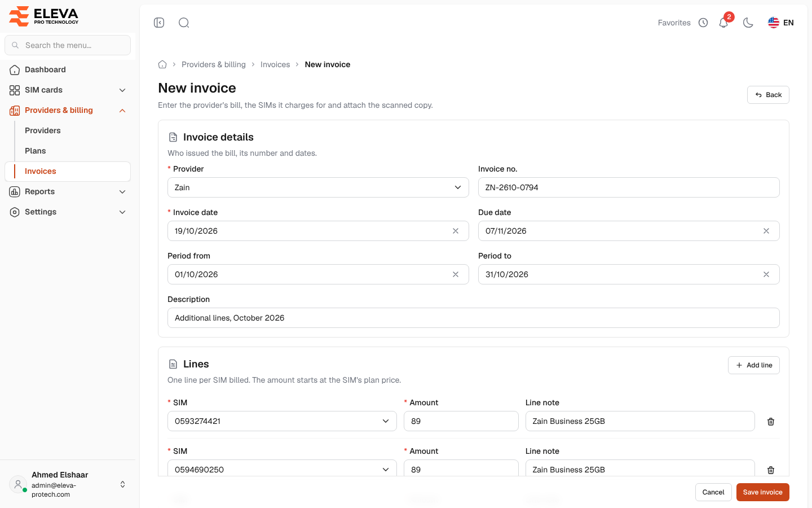Collapse the sidebar with the panel icon

159,23
